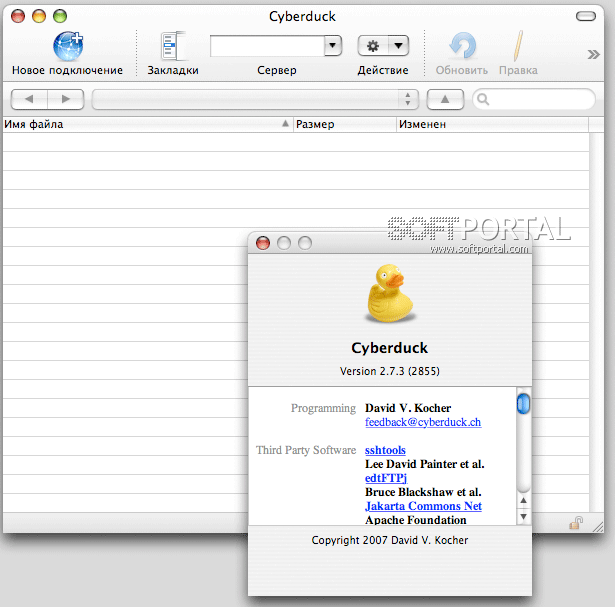Focus the Сервер quick connect field

point(267,46)
